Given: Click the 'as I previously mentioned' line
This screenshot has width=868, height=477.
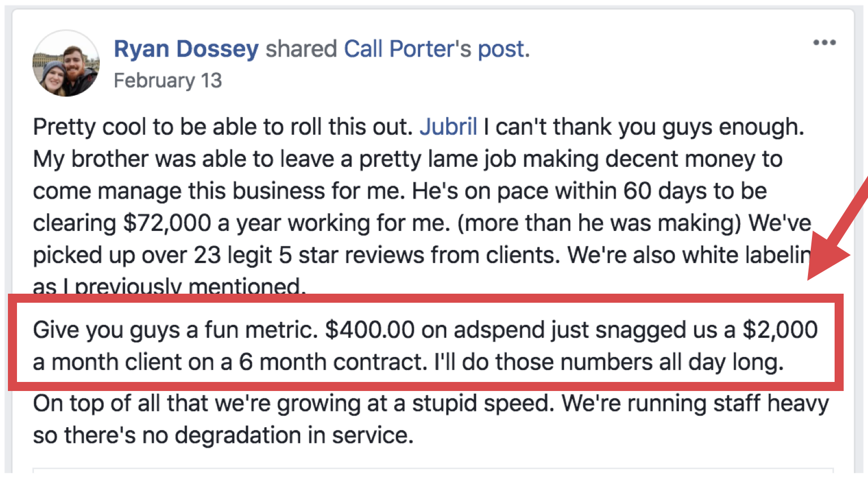Looking at the screenshot, I should (x=169, y=286).
